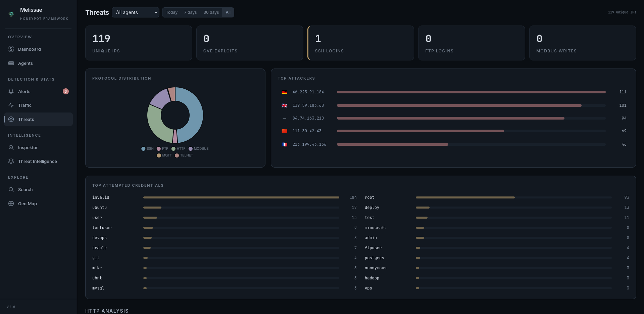The image size is (644, 314).
Task: Click the Melissae logo icon
Action: tap(11, 14)
